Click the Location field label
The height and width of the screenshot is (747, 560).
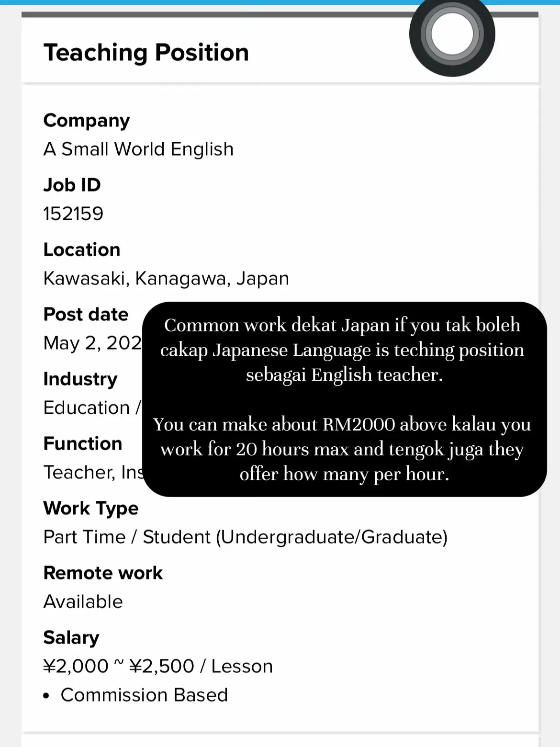pos(82,250)
